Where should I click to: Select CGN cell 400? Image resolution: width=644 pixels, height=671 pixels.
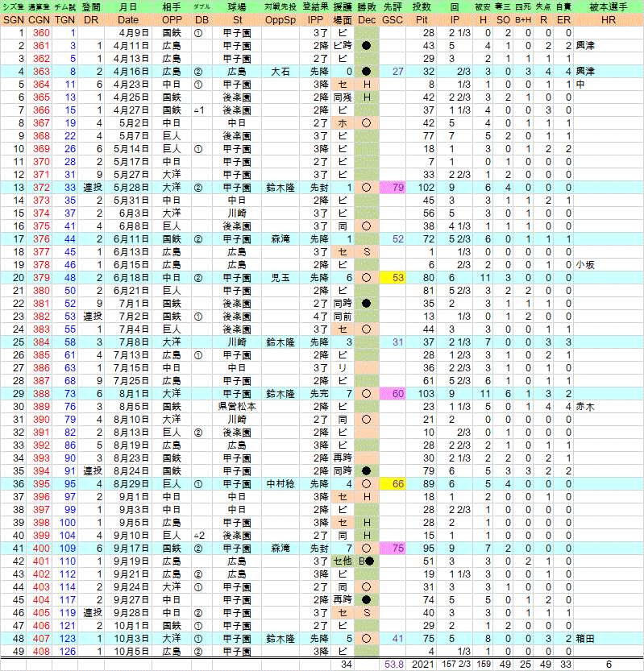[x=42, y=549]
